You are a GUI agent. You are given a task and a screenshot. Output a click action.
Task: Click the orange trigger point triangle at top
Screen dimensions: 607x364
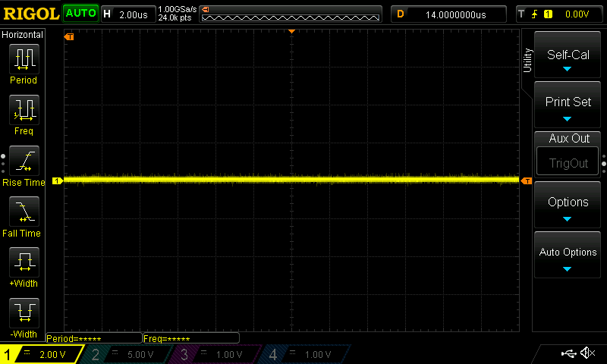point(292,31)
